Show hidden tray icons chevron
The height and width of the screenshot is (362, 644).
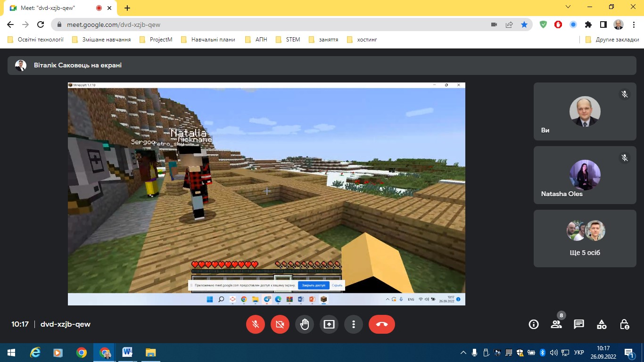(x=463, y=353)
